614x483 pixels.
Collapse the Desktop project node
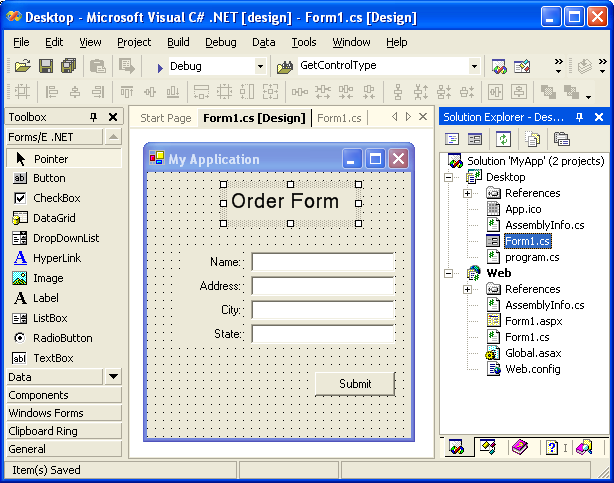click(x=449, y=177)
